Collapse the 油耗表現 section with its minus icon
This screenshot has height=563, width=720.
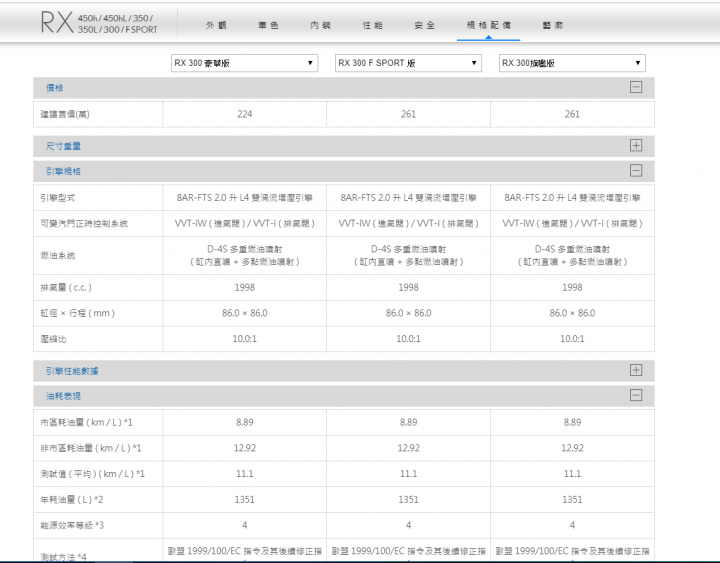[x=636, y=395]
